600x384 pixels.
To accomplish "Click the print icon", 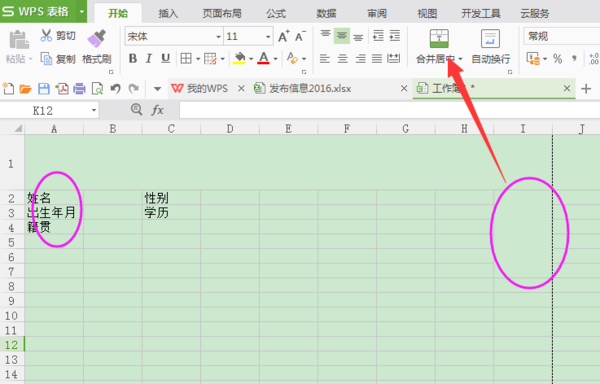I will [80, 89].
